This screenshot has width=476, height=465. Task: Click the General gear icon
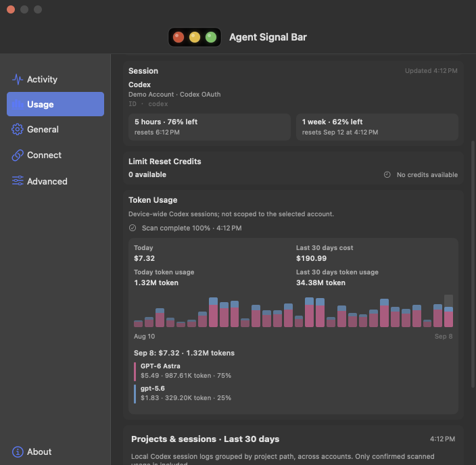18,129
